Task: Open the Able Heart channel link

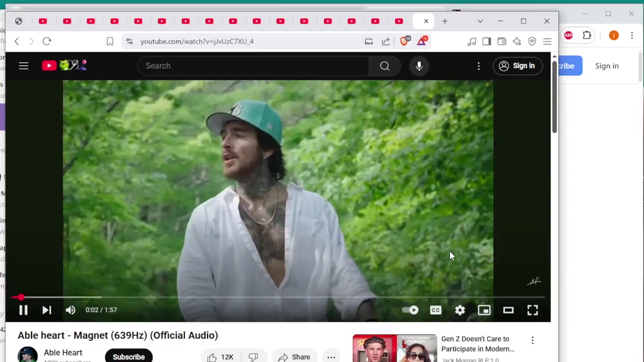Action: pos(63,352)
